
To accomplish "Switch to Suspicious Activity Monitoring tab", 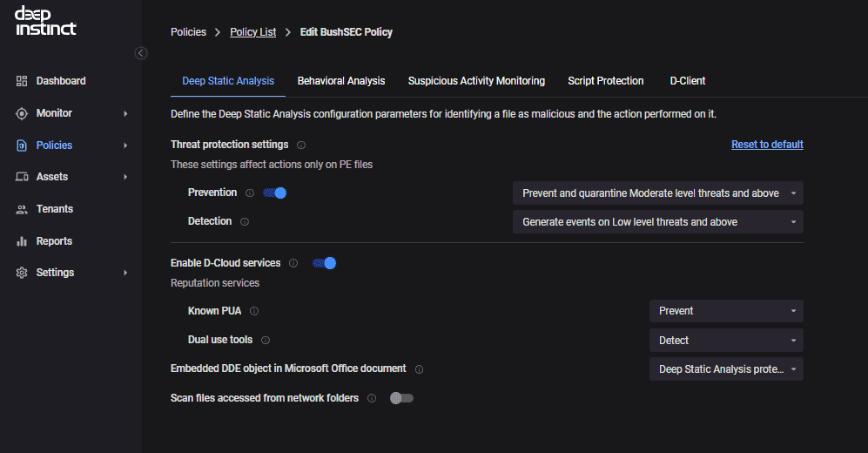I will click(476, 81).
